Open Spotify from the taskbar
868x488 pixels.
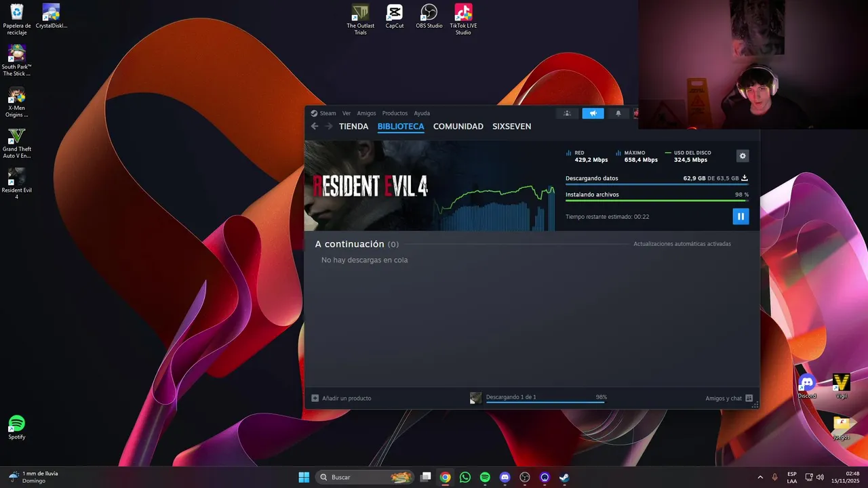pos(485,477)
